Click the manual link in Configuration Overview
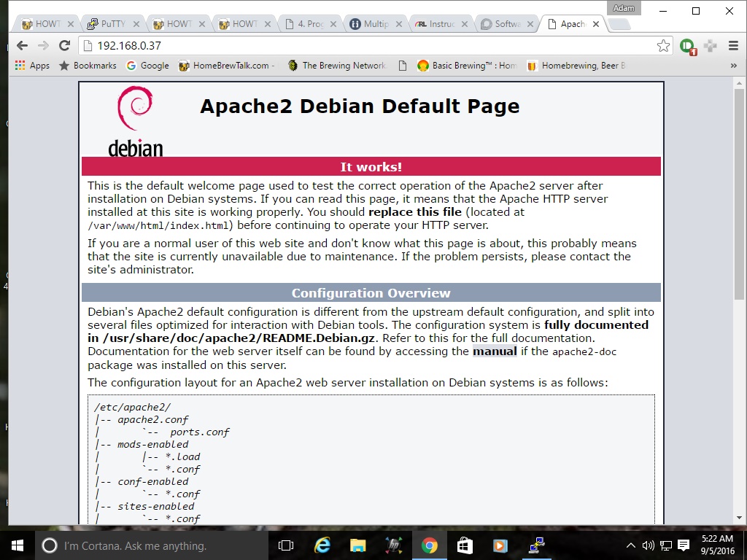 pos(495,351)
